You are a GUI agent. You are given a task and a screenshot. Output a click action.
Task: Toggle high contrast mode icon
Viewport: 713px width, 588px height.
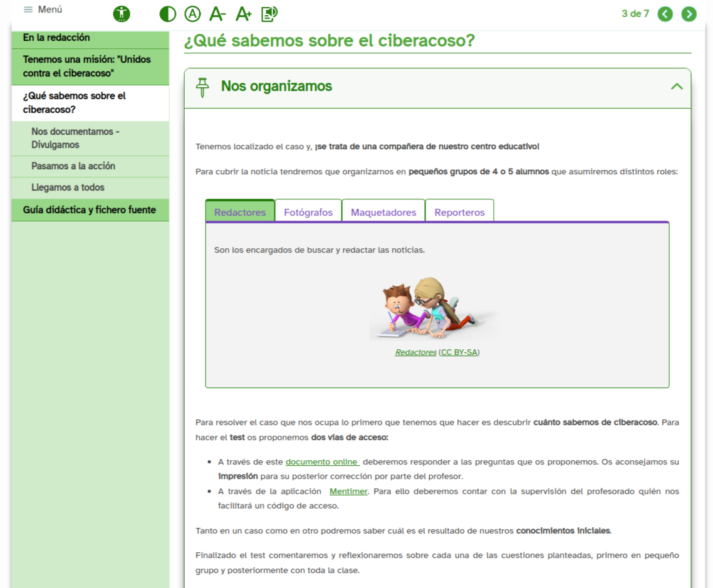[x=167, y=14]
